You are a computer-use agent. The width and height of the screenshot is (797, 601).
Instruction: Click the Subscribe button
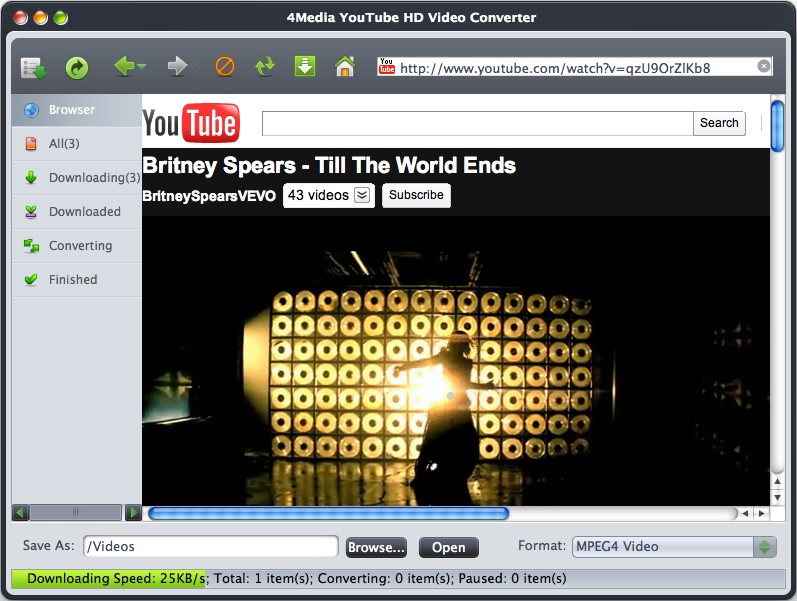(x=416, y=195)
